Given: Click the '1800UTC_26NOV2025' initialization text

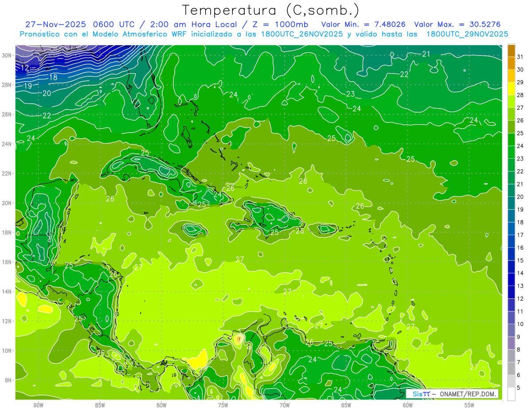Looking at the screenshot, I should [302, 34].
